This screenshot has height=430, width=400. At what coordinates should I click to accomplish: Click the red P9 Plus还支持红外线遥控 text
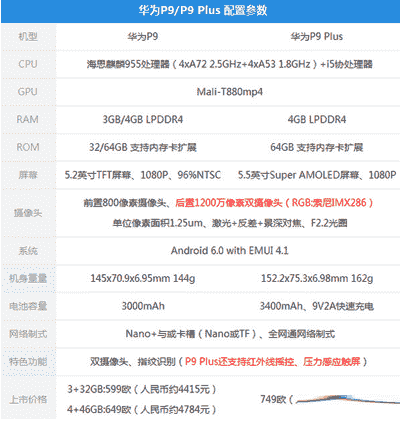click(273, 361)
